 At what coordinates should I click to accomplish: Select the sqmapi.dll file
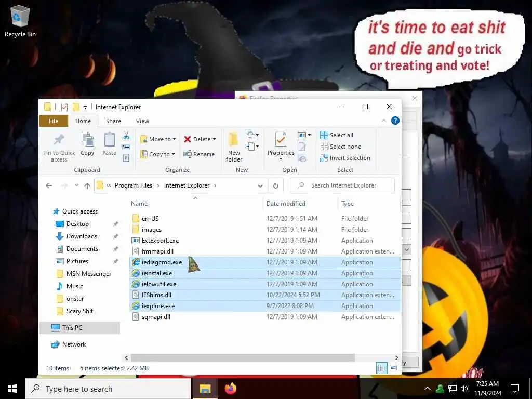click(x=156, y=317)
